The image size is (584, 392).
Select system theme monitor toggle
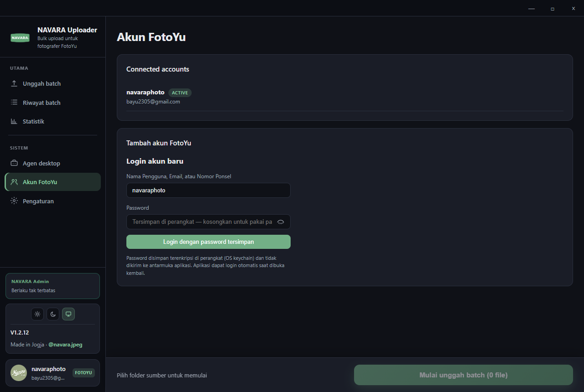(68, 314)
